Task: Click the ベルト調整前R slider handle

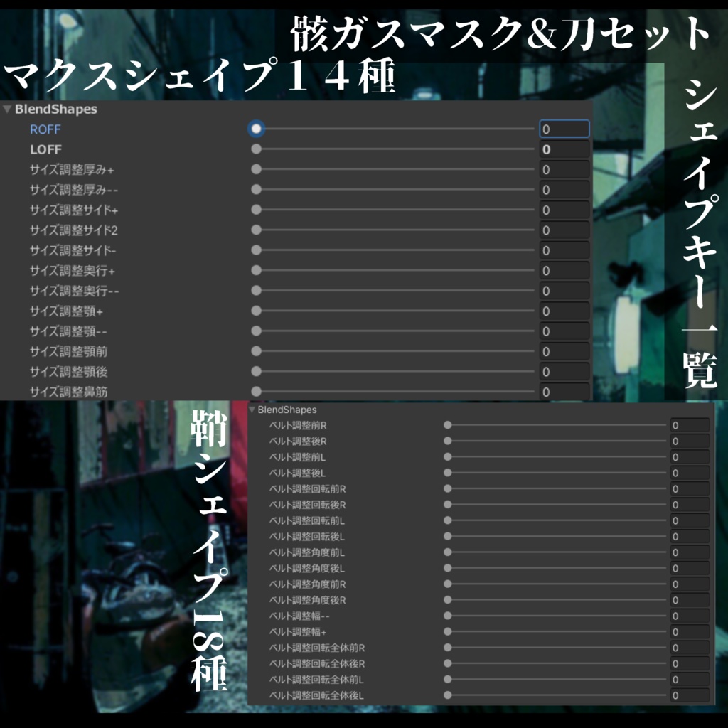Action: [x=446, y=425]
